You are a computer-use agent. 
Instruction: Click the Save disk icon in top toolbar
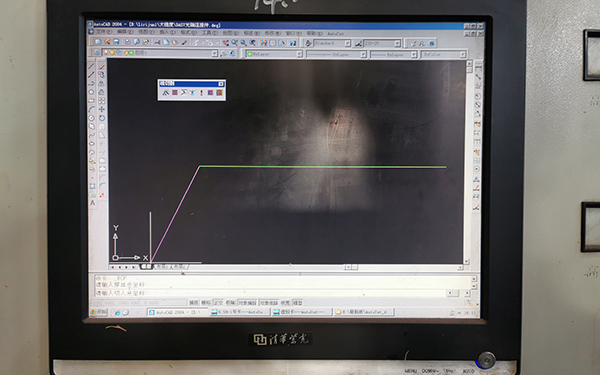point(116,42)
